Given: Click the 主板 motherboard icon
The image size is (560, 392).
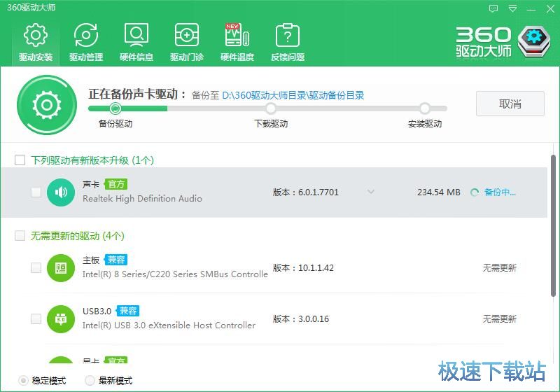Looking at the screenshot, I should point(61,268).
